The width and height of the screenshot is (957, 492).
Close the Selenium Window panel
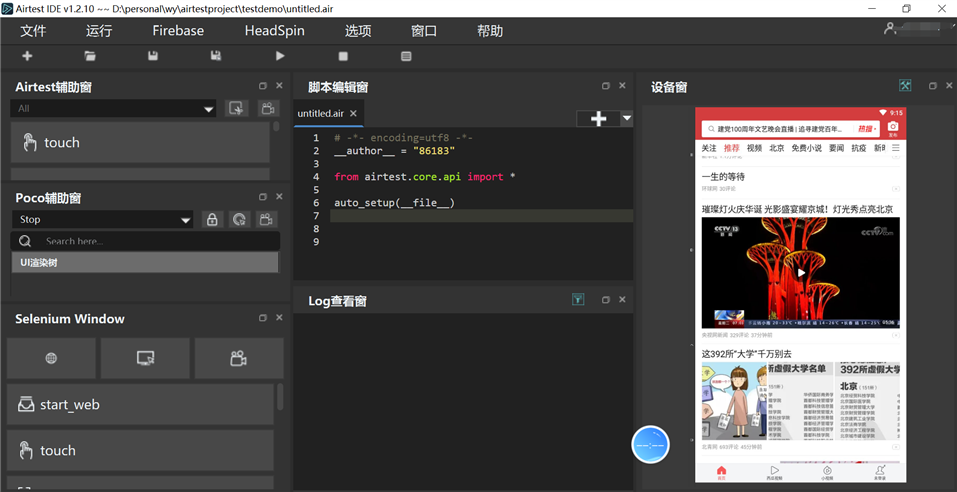[280, 318]
